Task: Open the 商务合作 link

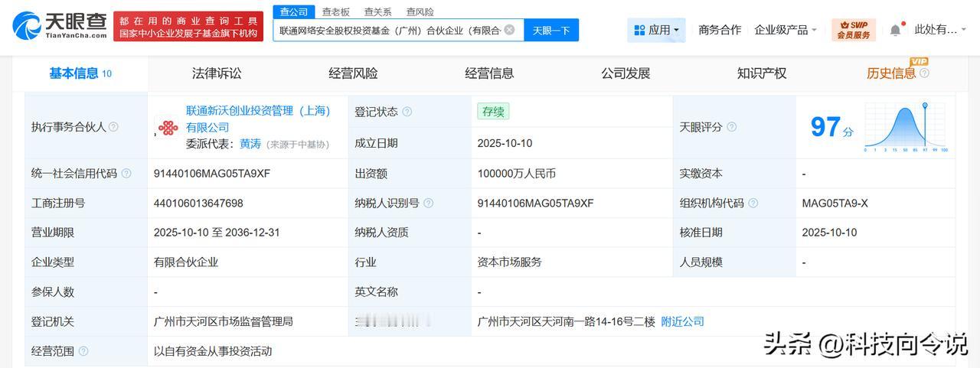Action: [x=720, y=30]
